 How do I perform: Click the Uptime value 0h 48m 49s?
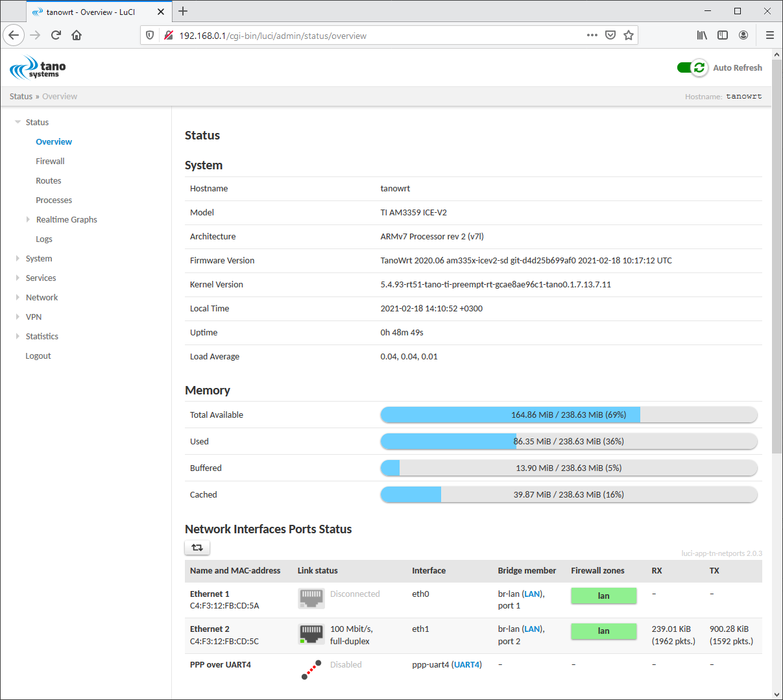[x=402, y=332]
